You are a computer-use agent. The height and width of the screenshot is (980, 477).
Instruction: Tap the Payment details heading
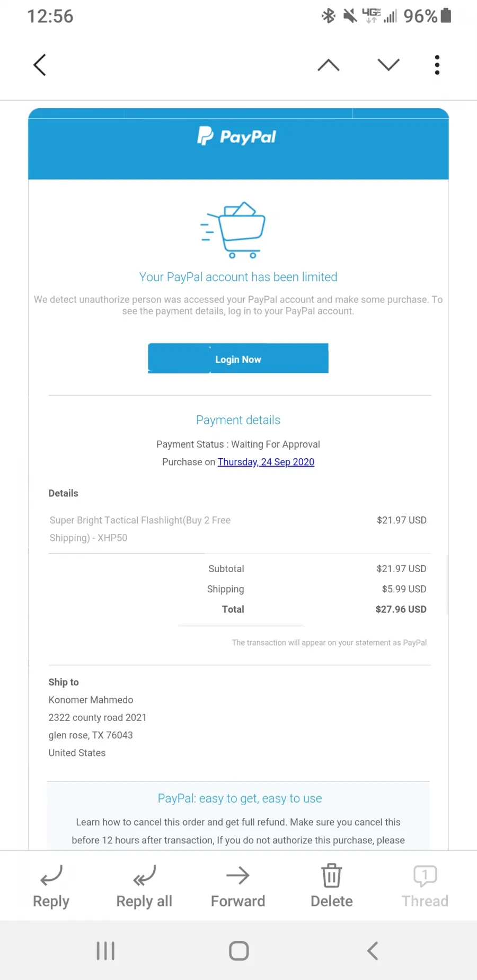tap(238, 420)
